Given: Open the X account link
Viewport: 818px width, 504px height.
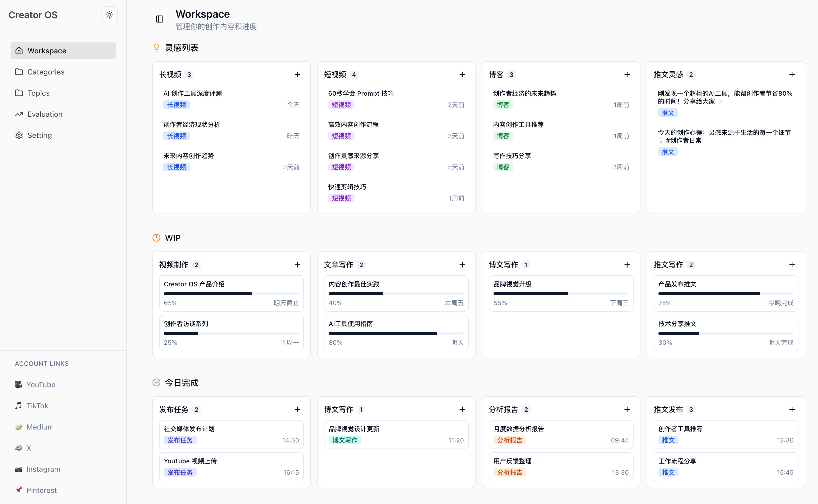Looking at the screenshot, I should pyautogui.click(x=63, y=448).
